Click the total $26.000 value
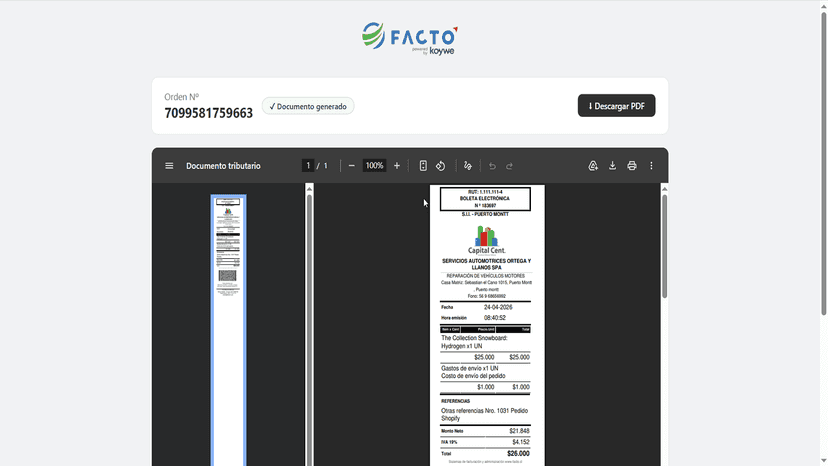 pos(518,453)
